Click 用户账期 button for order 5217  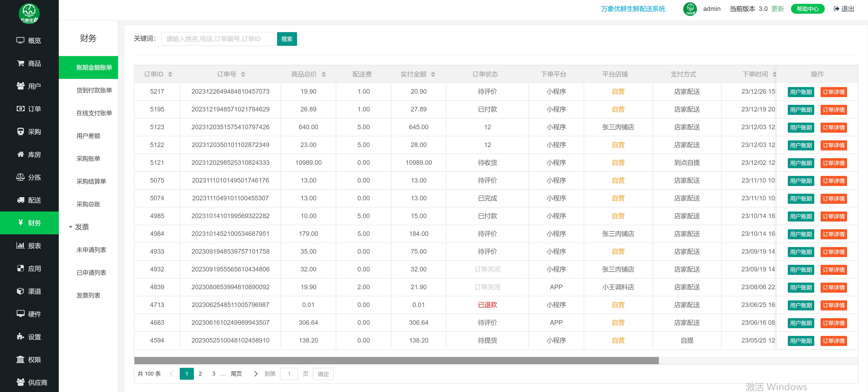pos(801,92)
